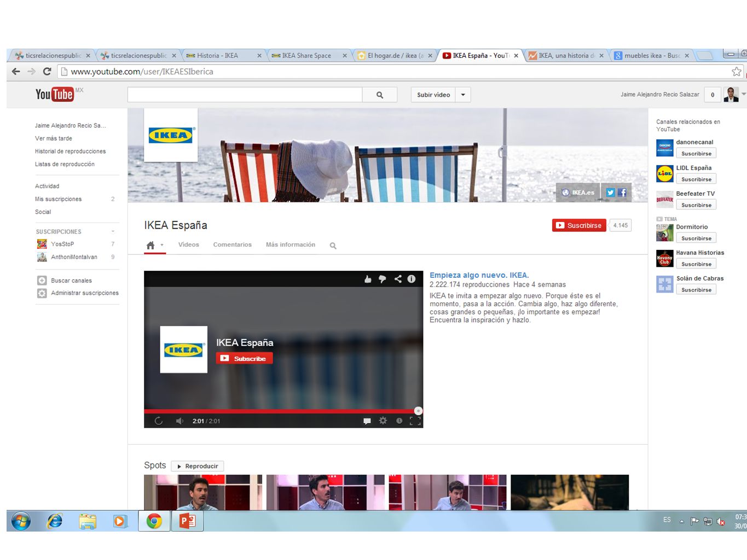Click the Buscar canales plus icon

42,281
